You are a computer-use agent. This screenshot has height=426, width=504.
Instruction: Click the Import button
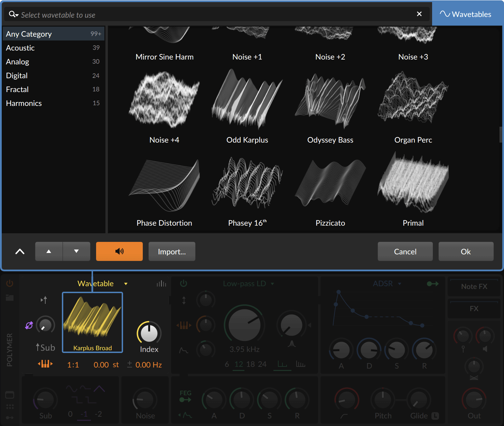tap(172, 251)
